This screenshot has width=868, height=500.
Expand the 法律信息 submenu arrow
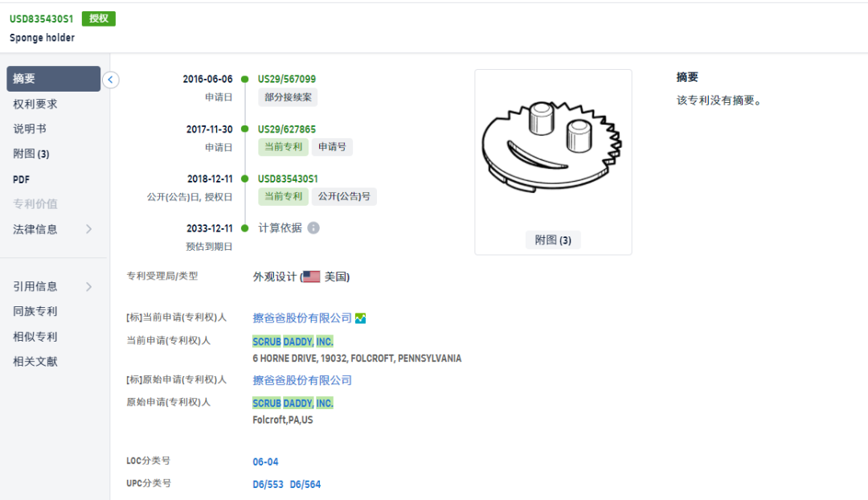88,229
